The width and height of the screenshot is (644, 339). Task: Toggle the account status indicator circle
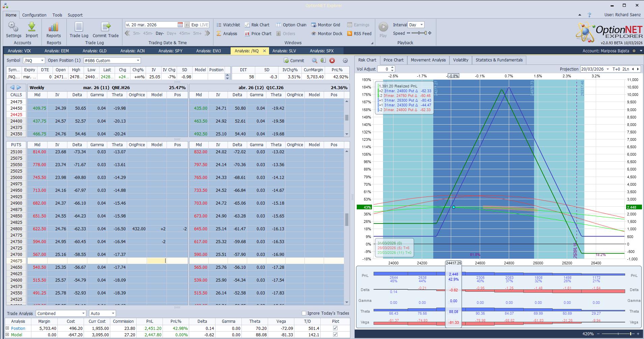coord(634,51)
